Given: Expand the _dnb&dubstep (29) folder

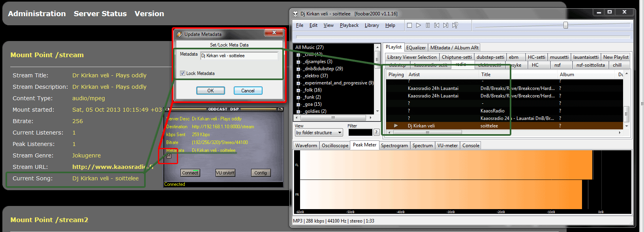Looking at the screenshot, I should pyautogui.click(x=299, y=69).
